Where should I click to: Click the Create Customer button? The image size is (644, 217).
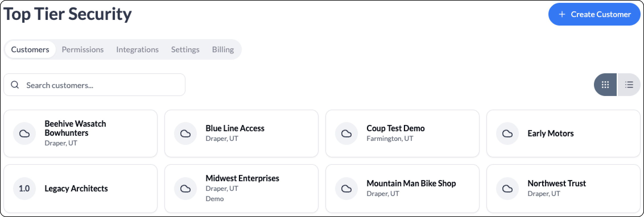[594, 14]
